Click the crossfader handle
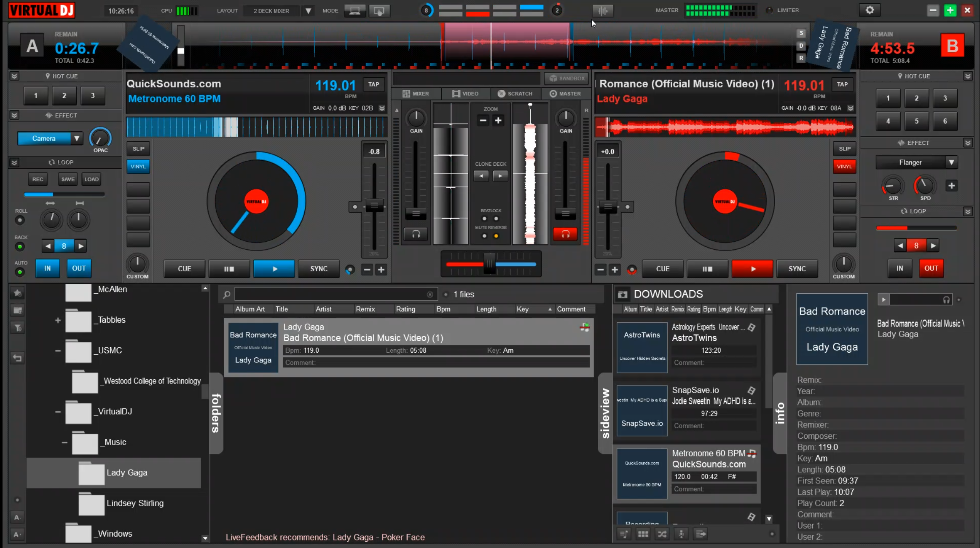Screen dimensions: 980x548 [489, 264]
